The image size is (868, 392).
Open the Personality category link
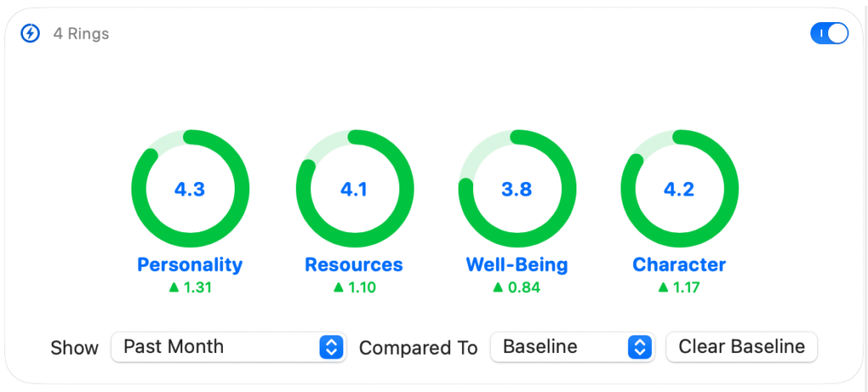pos(190,265)
